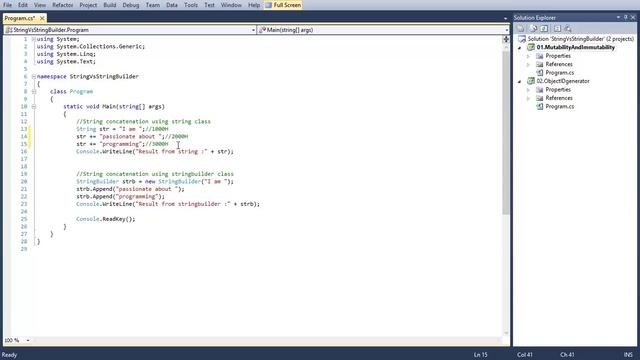640x360 pixels.
Task: Select the 01.MutabilityAndImmutability project
Action: click(576, 48)
